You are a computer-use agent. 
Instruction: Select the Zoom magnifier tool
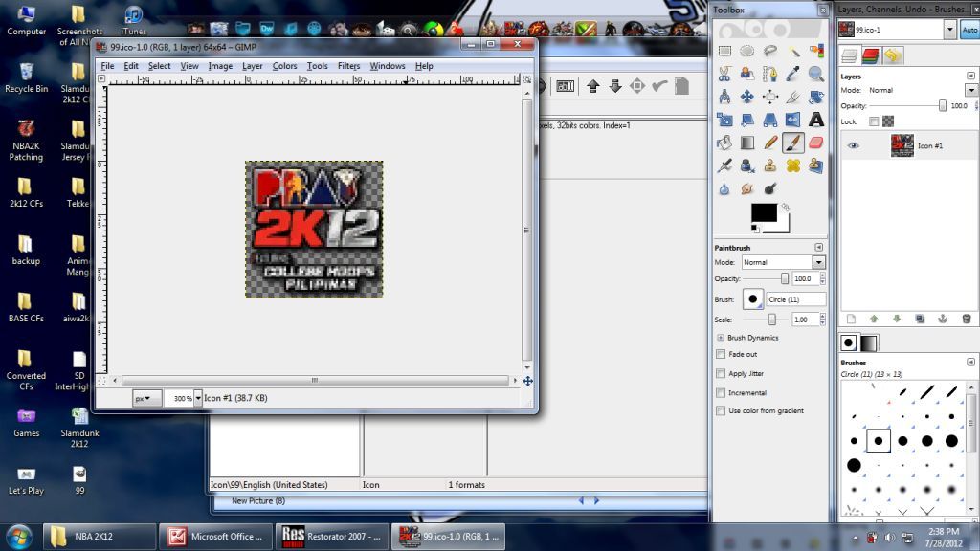(x=815, y=74)
